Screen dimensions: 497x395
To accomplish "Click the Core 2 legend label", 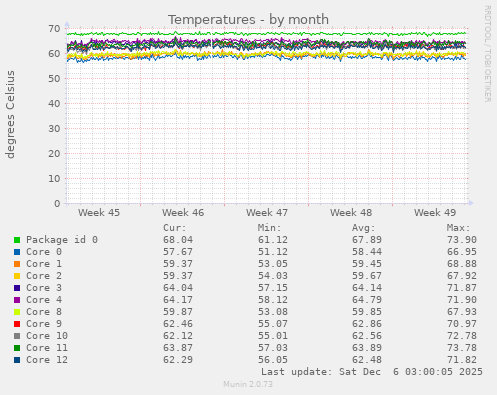I will [x=44, y=276].
